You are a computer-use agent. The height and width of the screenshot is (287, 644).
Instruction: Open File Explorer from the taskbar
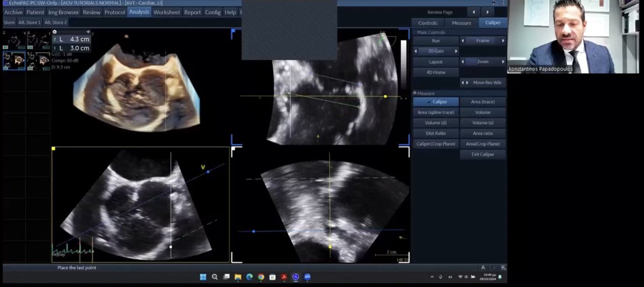(x=238, y=277)
